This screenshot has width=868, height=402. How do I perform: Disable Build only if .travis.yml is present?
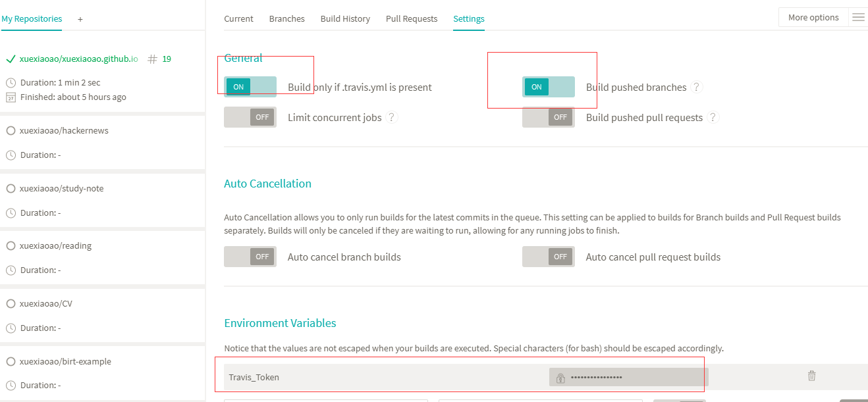(x=250, y=87)
